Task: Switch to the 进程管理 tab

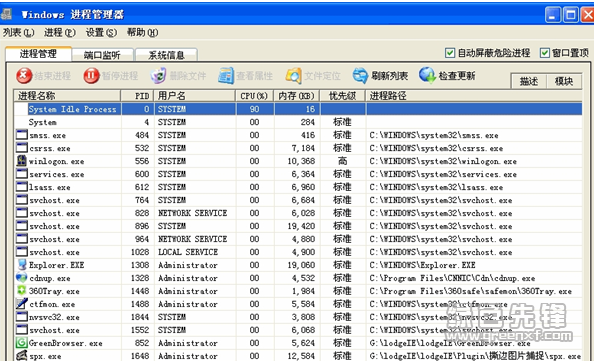Action: coord(38,54)
